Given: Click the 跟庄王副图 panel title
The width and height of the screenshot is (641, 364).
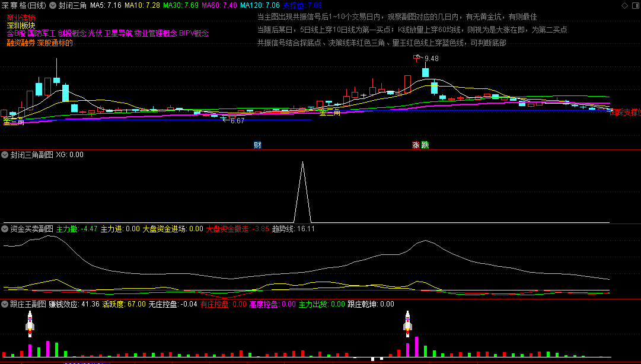Looking at the screenshot, I should pyautogui.click(x=28, y=304).
